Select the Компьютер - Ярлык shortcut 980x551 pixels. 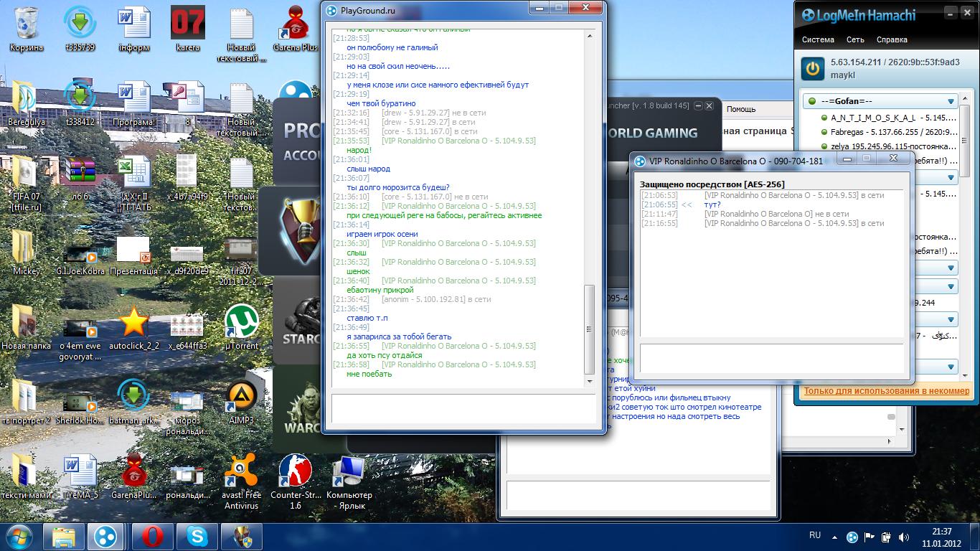[x=349, y=481]
